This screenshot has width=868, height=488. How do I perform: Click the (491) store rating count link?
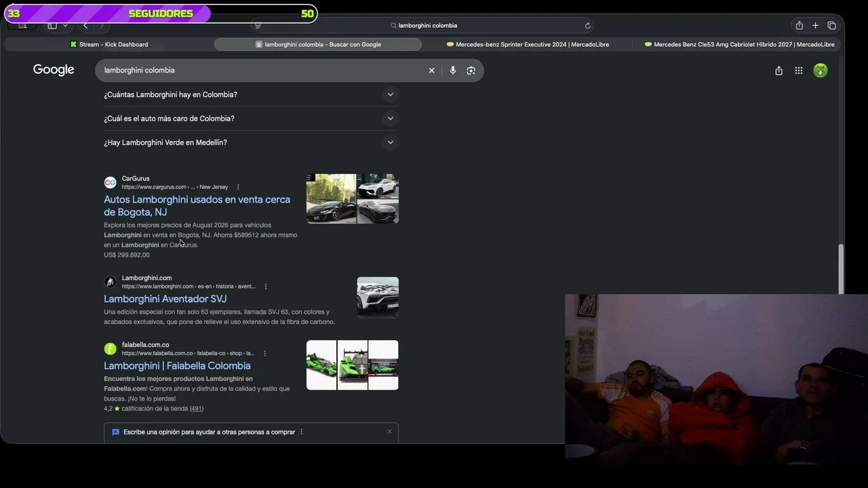[x=196, y=409]
